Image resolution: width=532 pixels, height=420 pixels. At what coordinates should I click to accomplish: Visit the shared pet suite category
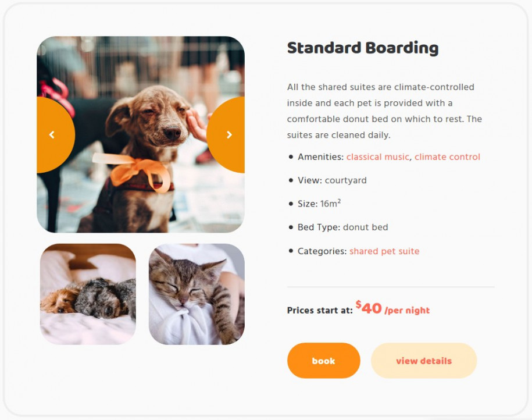click(384, 251)
